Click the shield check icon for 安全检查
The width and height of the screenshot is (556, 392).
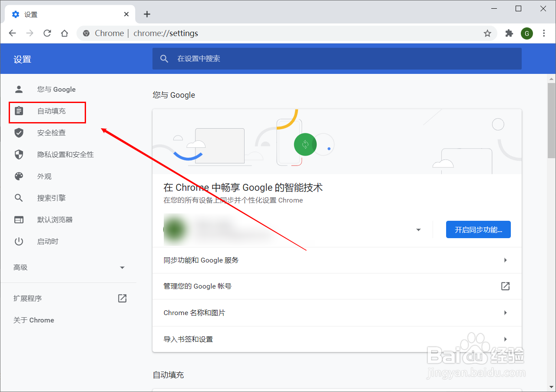(x=19, y=133)
